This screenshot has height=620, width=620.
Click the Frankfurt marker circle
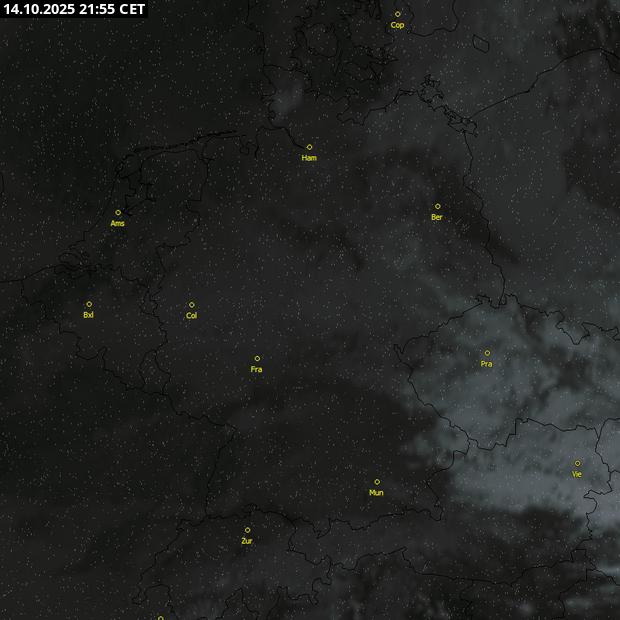257,358
